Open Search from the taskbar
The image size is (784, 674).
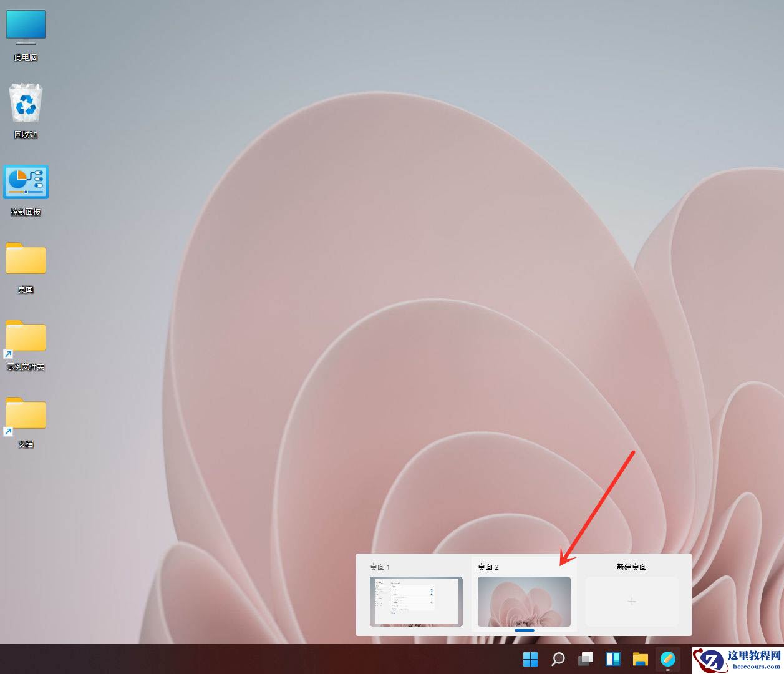pyautogui.click(x=557, y=659)
